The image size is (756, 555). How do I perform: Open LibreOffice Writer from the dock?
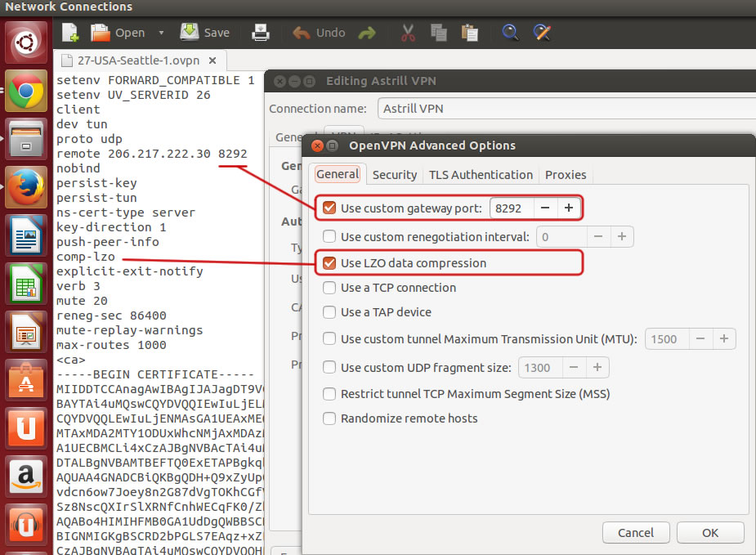pyautogui.click(x=26, y=235)
